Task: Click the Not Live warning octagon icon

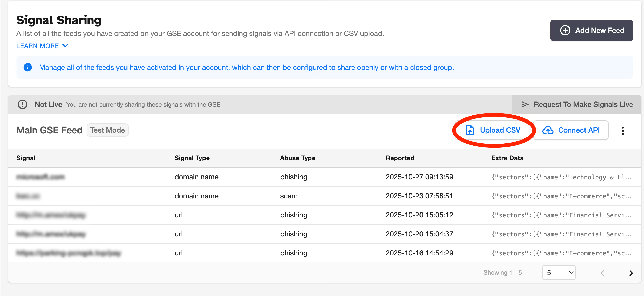Action: coord(23,104)
